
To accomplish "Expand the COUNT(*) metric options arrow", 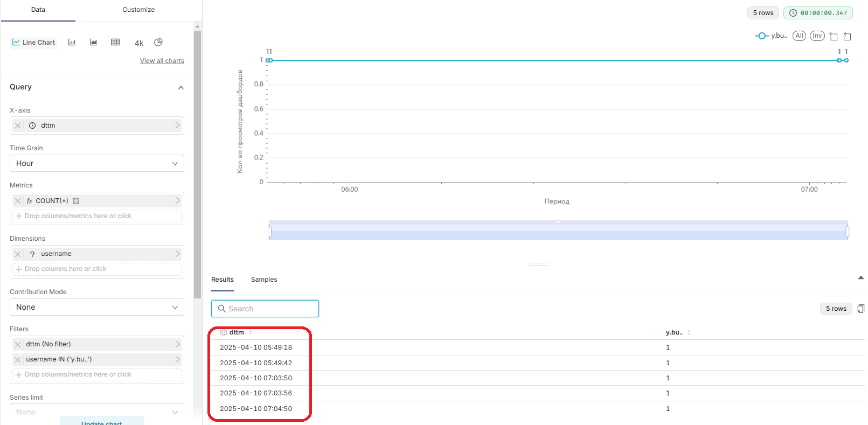I will [x=178, y=201].
